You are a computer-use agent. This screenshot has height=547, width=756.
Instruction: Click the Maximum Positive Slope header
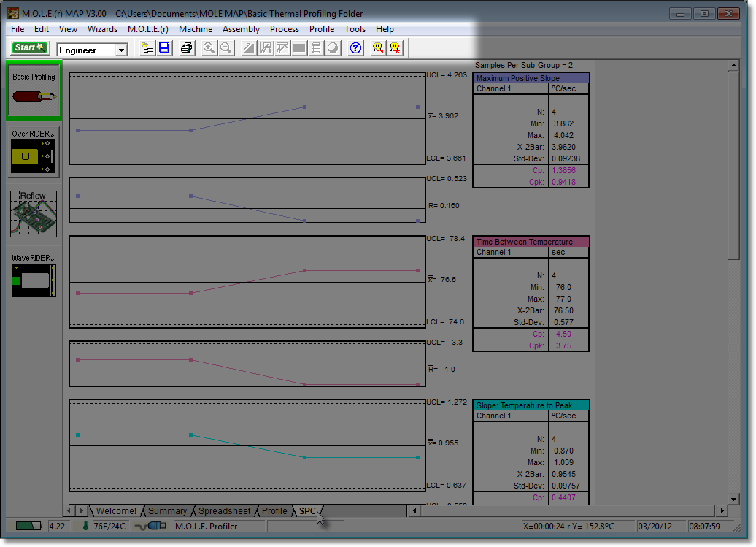point(531,78)
